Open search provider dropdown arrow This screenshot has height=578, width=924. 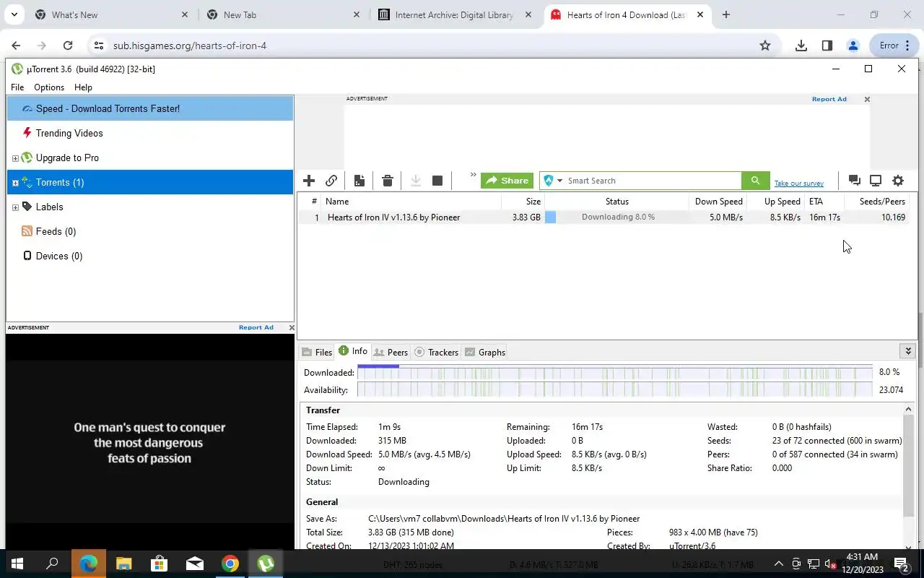[559, 181]
